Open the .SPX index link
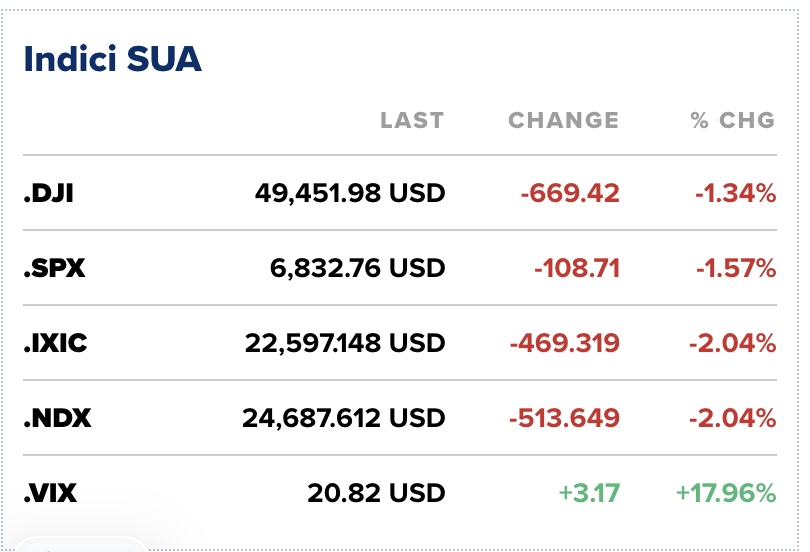This screenshot has height=552, width=810. (x=53, y=268)
